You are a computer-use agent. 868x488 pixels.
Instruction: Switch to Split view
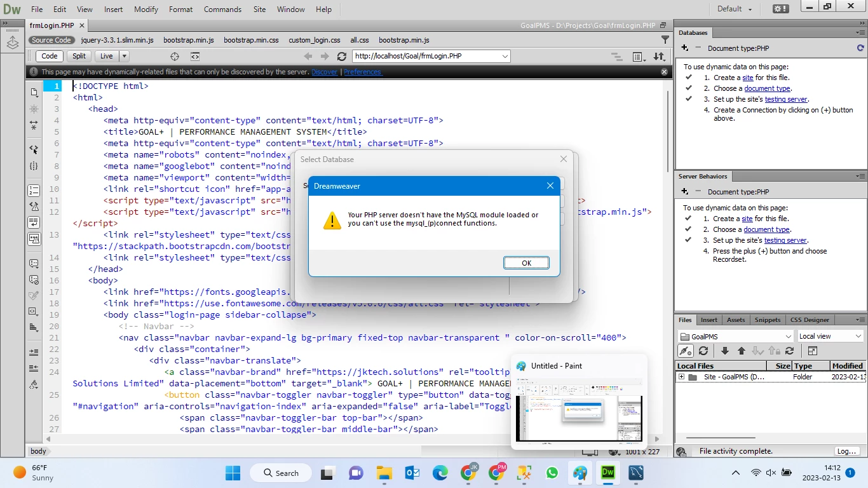(79, 56)
